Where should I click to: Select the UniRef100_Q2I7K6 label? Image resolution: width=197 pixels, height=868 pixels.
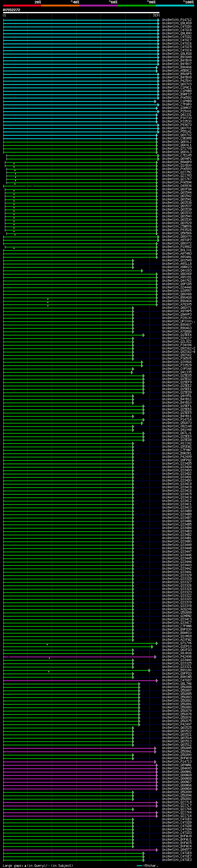(x=177, y=809)
